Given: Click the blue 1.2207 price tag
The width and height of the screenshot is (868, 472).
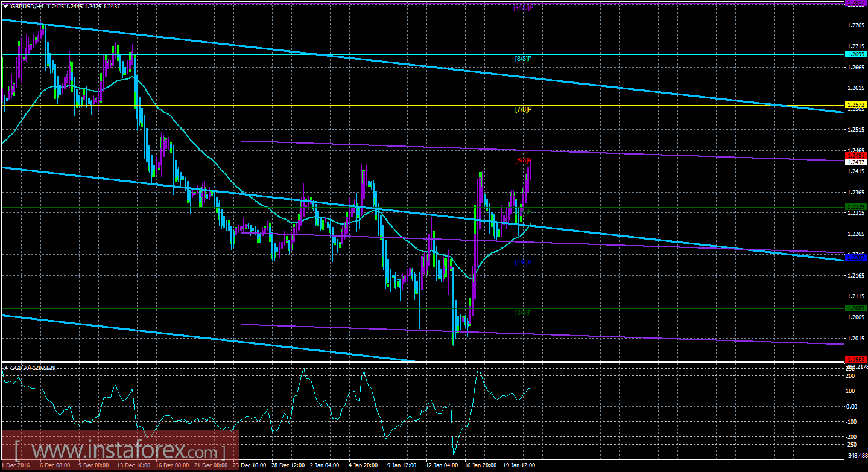Looking at the screenshot, I should coord(856,258).
